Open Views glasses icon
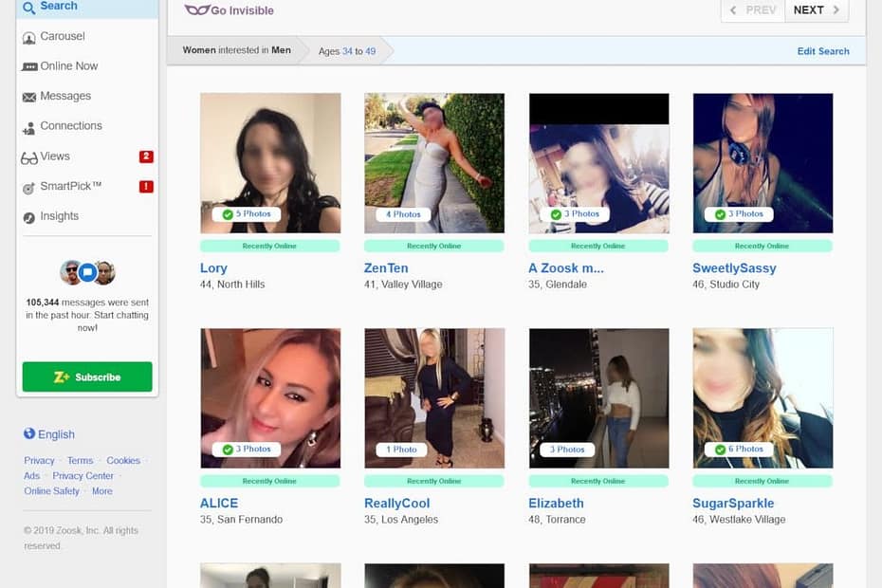This screenshot has width=882, height=588. 29,157
